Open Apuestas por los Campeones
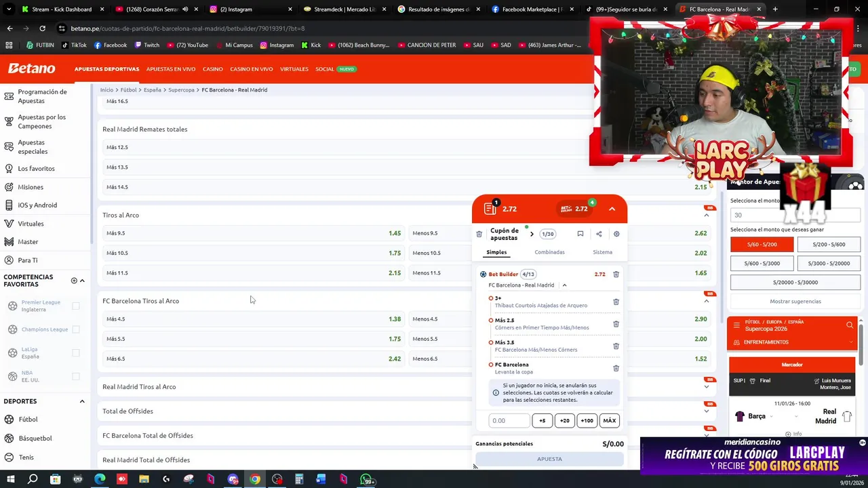 [41, 121]
